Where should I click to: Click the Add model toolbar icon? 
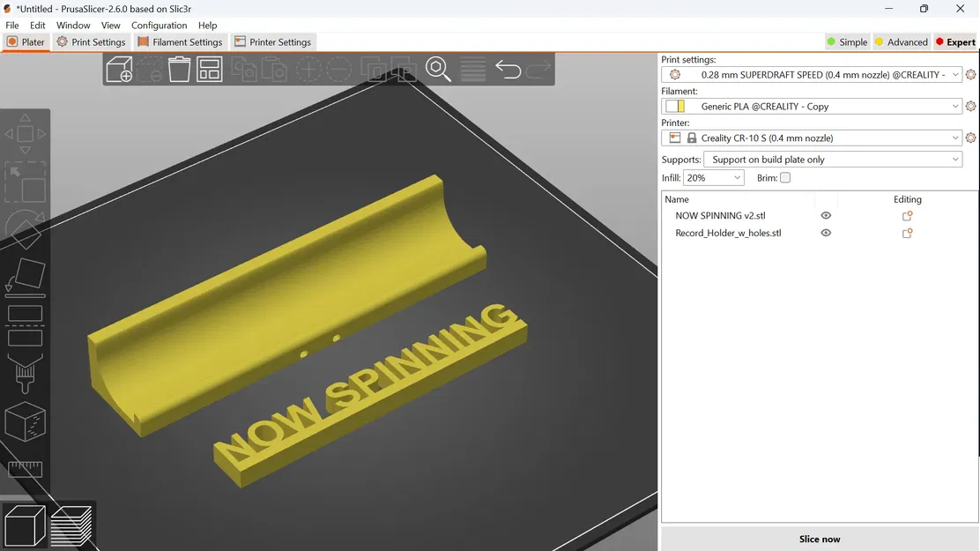pos(119,69)
